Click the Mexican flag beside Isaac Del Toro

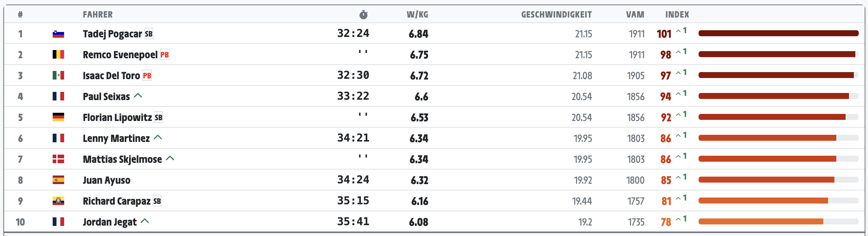point(58,75)
